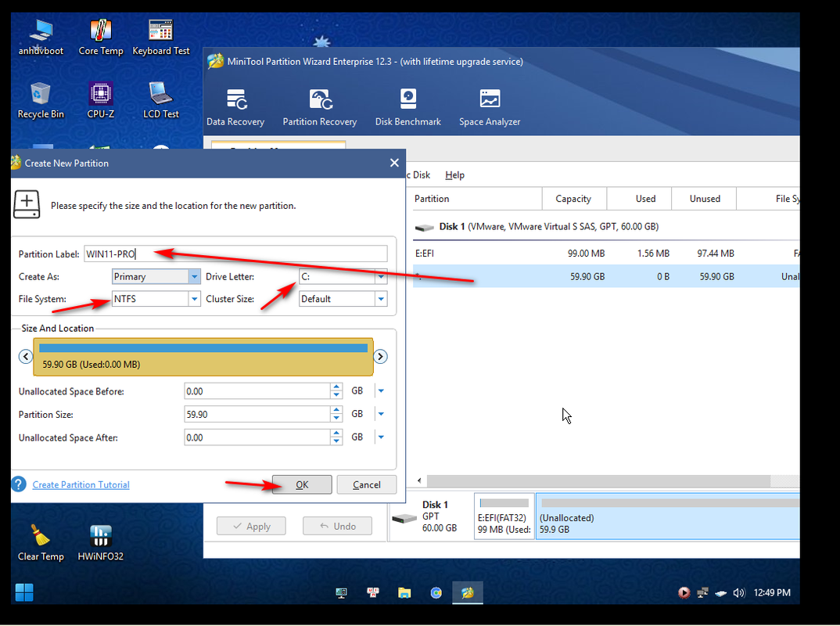Screen dimensions: 840x626
Task: Open the Create As dropdown
Action: [195, 276]
